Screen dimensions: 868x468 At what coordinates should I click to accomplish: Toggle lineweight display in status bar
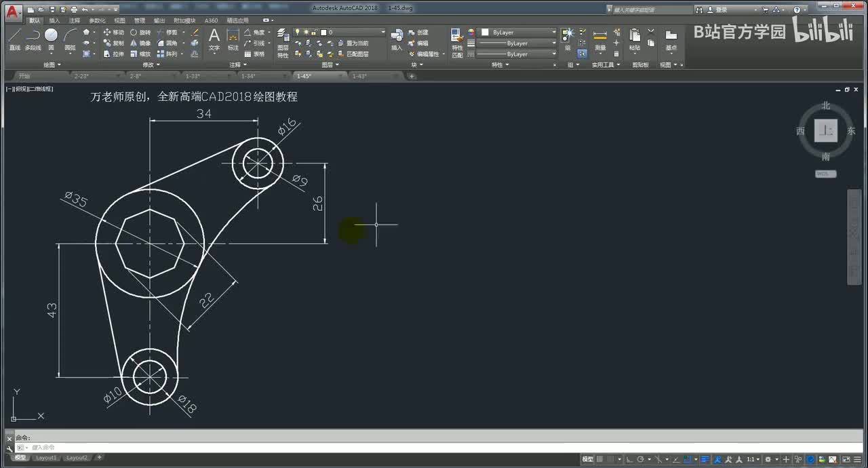tap(705, 459)
